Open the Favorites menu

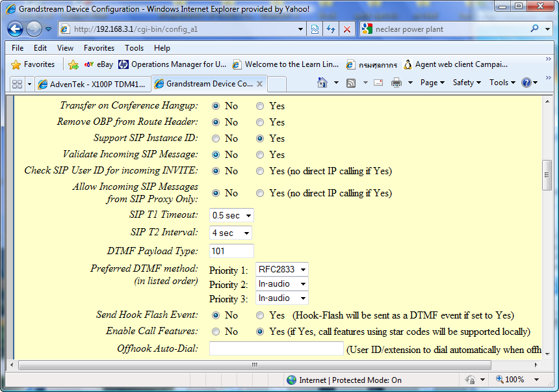99,48
